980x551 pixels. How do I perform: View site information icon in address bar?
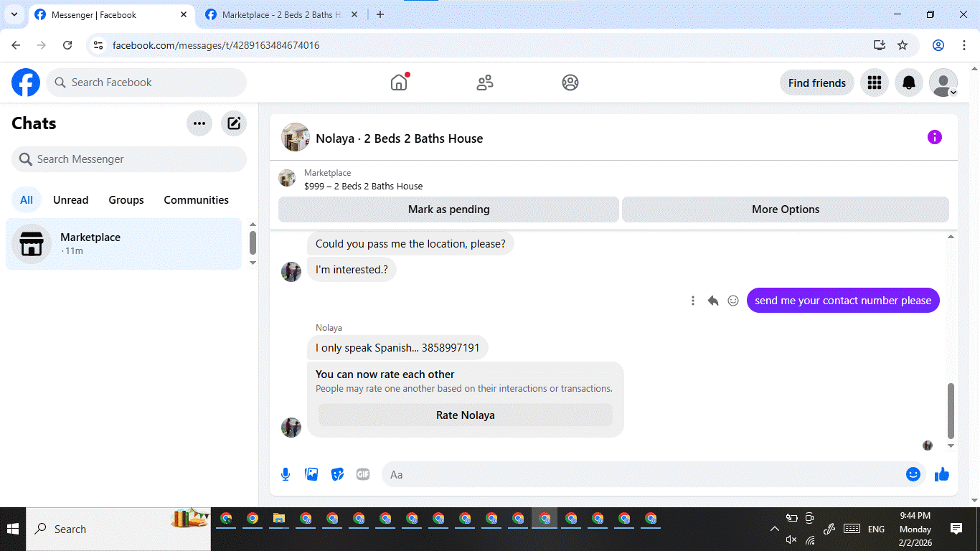(99, 45)
